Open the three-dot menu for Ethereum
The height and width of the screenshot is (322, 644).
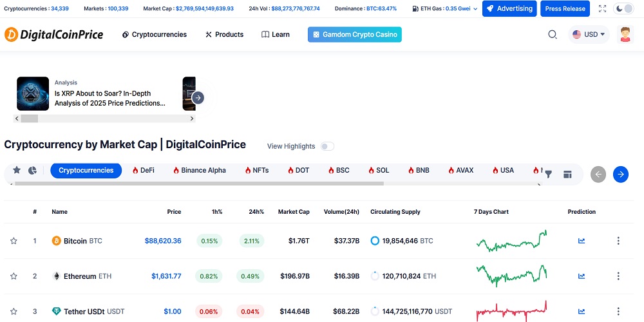(x=618, y=276)
